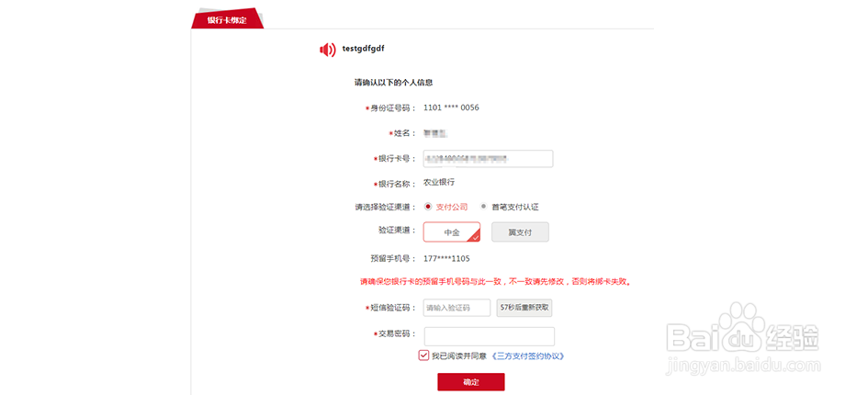
Task: Click the 57秒后重新获取 resend button
Action: coord(524,308)
